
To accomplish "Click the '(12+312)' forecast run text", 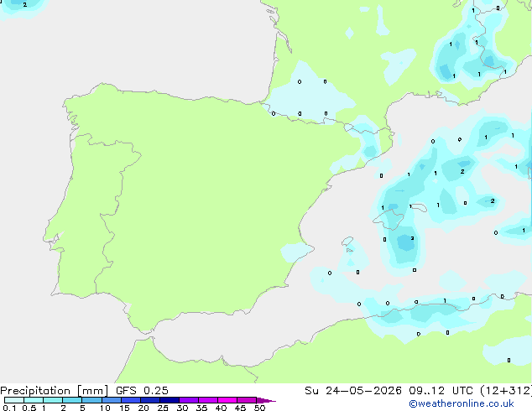I will 506,391.
